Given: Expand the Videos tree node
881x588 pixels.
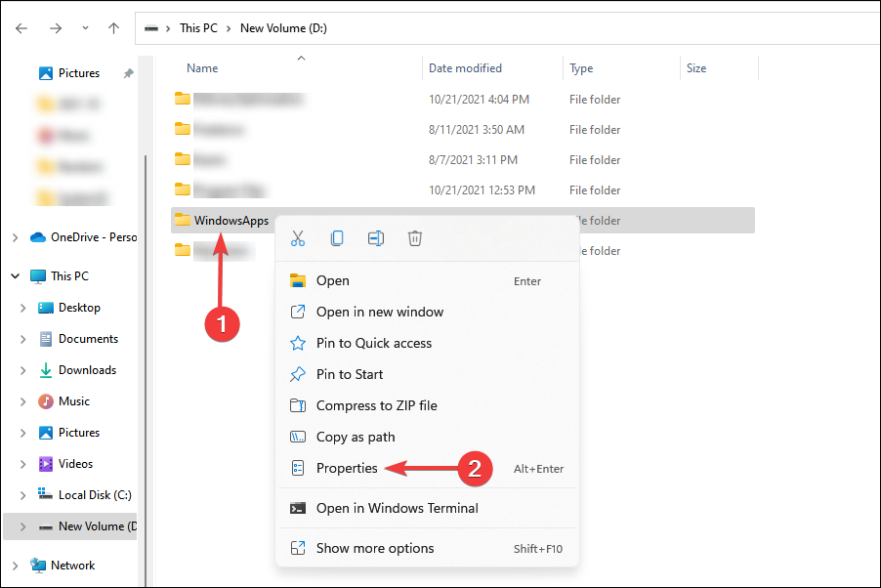Looking at the screenshot, I should tap(22, 464).
